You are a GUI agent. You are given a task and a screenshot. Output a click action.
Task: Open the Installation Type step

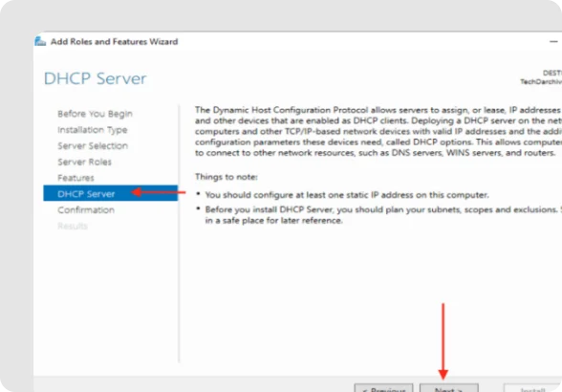tap(93, 130)
